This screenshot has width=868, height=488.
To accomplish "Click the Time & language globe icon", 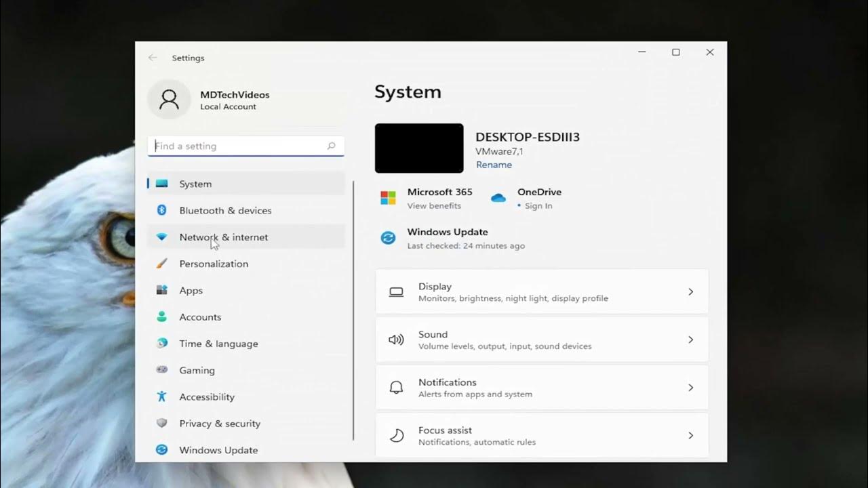I will (x=161, y=343).
